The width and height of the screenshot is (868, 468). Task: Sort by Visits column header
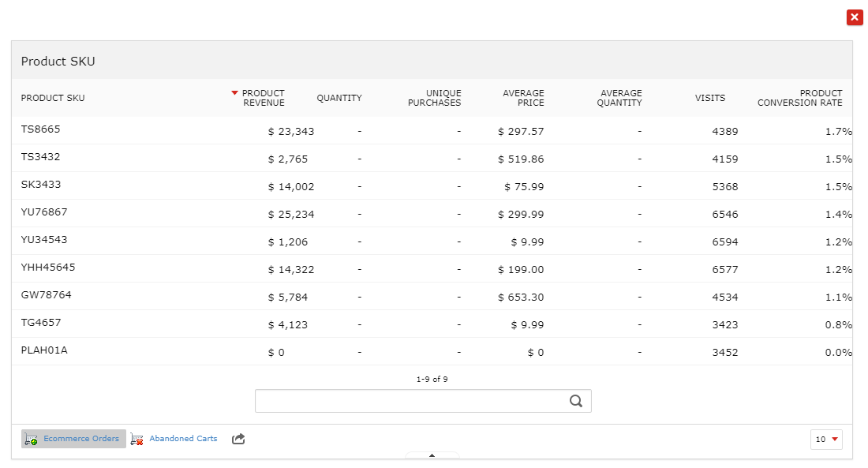pos(710,98)
